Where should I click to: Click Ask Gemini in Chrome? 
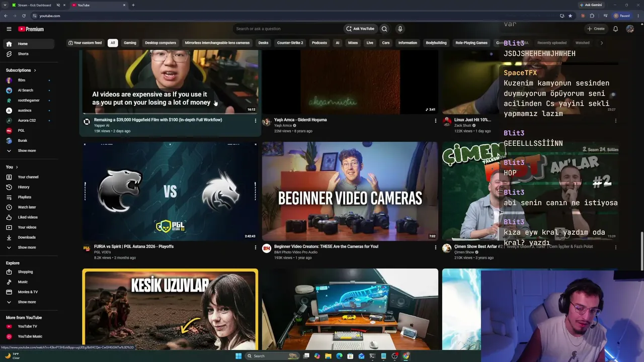point(591,5)
